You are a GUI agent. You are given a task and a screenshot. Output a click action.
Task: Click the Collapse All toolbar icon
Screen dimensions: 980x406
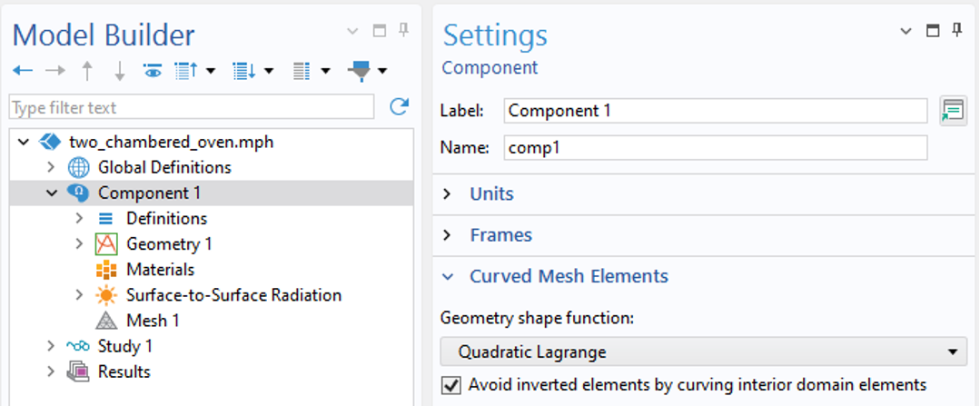(x=185, y=71)
